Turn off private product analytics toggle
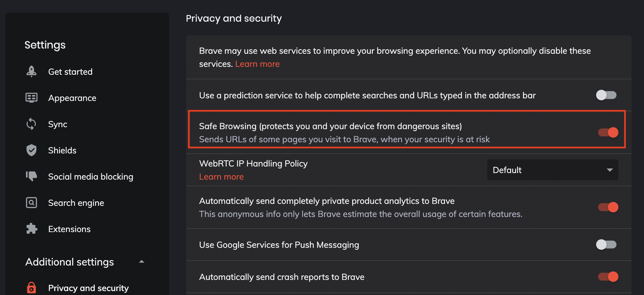The height and width of the screenshot is (295, 644). 608,207
